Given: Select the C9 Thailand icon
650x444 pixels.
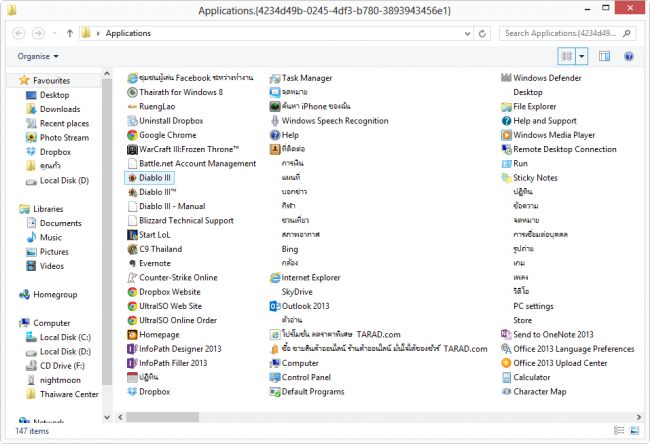Looking at the screenshot, I should (x=132, y=249).
